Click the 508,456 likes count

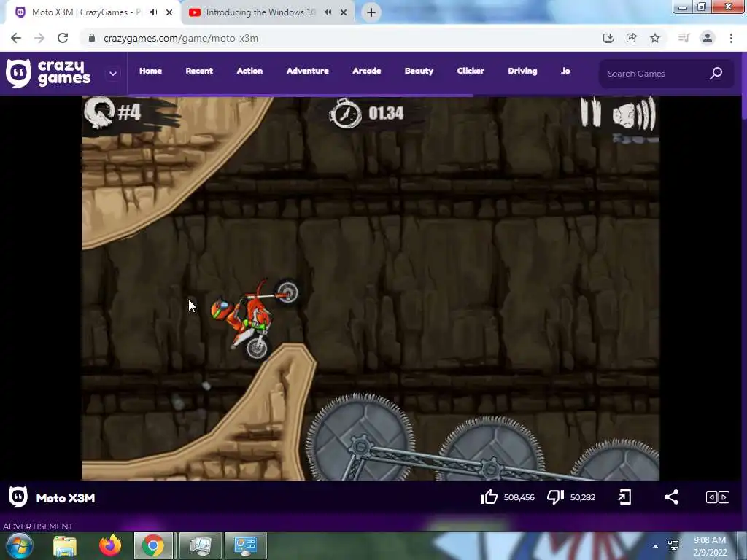point(519,497)
